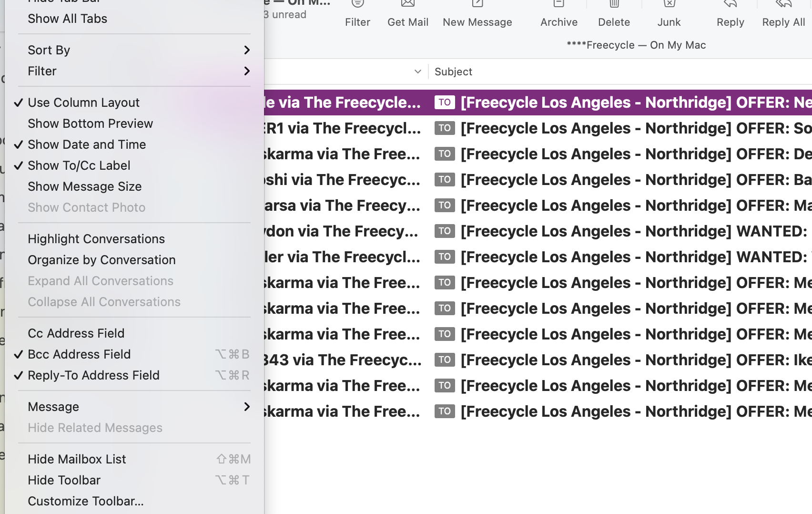Image resolution: width=812 pixels, height=514 pixels.
Task: Click the Delete trash icon
Action: click(x=614, y=4)
